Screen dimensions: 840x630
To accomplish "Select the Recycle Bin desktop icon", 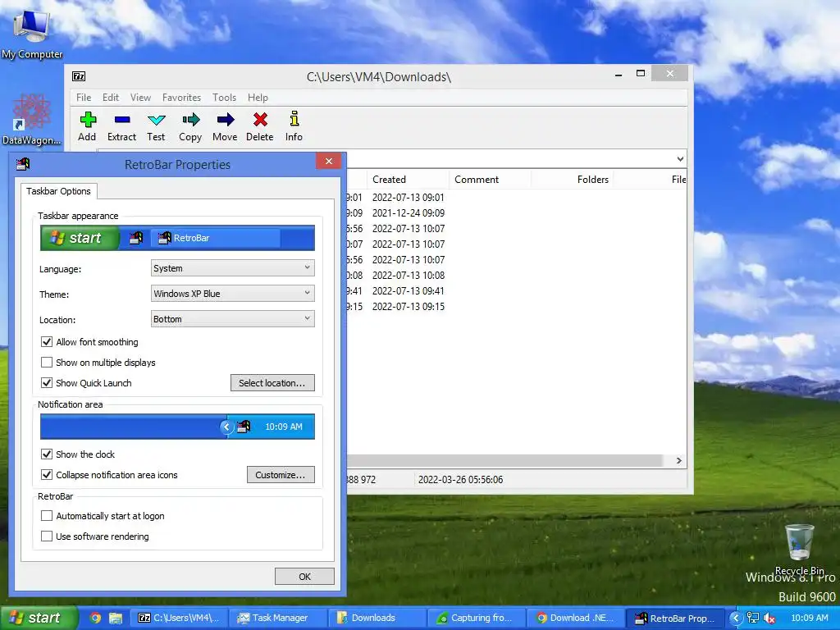I will [x=799, y=549].
